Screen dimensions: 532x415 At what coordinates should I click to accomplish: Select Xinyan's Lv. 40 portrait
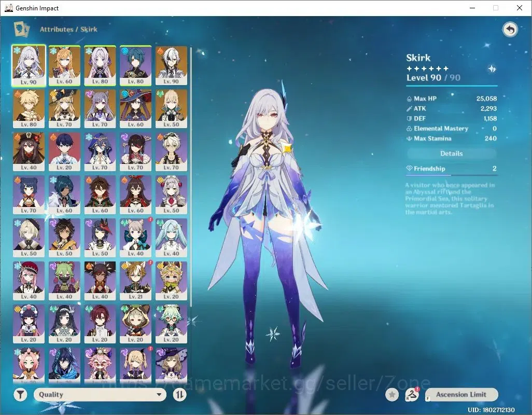(x=100, y=281)
